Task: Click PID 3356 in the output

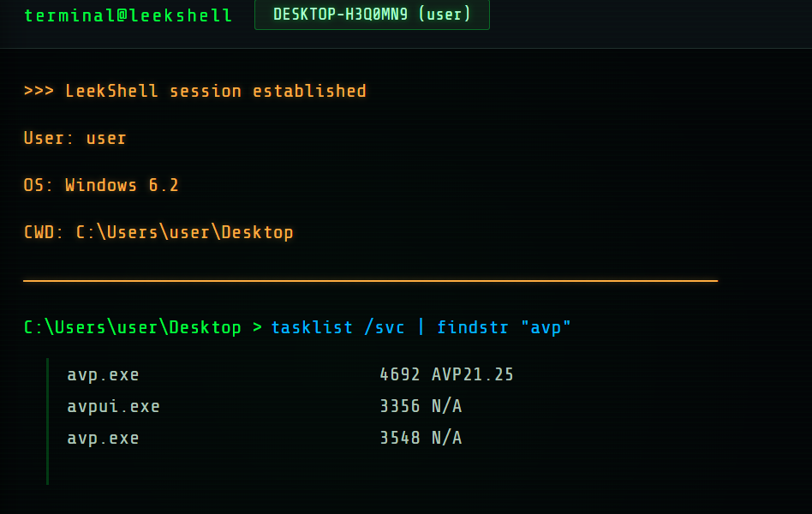Action: (x=400, y=406)
